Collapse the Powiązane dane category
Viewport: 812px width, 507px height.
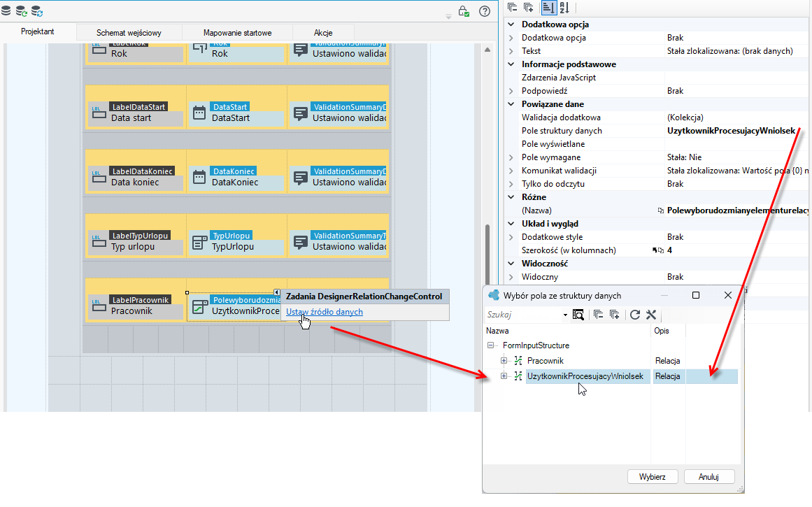click(511, 104)
